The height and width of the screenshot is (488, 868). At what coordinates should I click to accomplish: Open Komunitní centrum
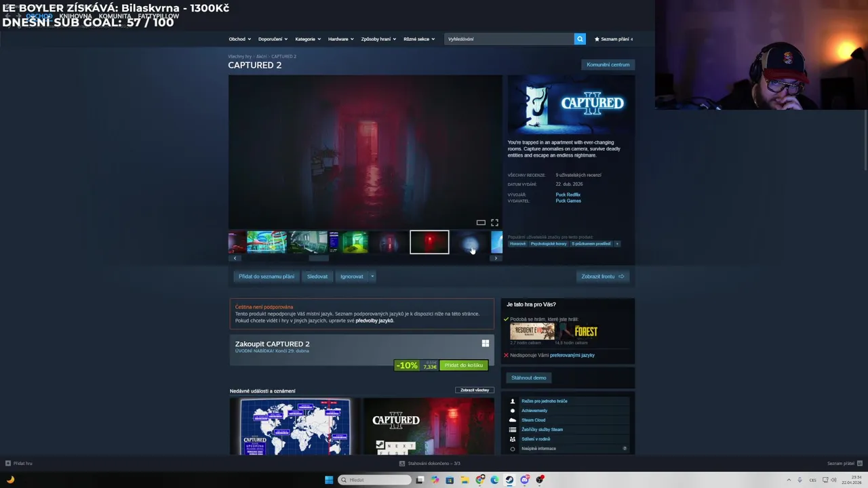click(608, 64)
